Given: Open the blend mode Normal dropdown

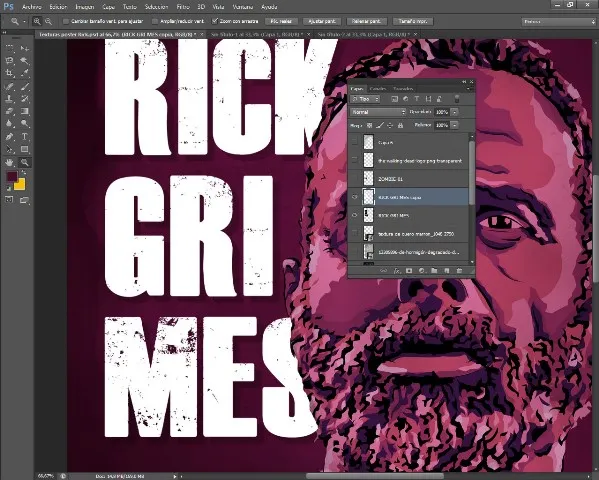Looking at the screenshot, I should 378,112.
